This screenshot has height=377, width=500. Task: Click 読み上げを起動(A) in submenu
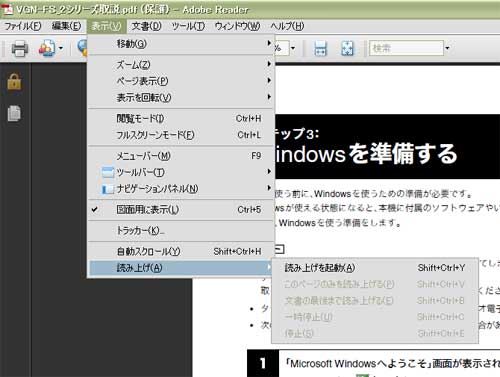375,268
